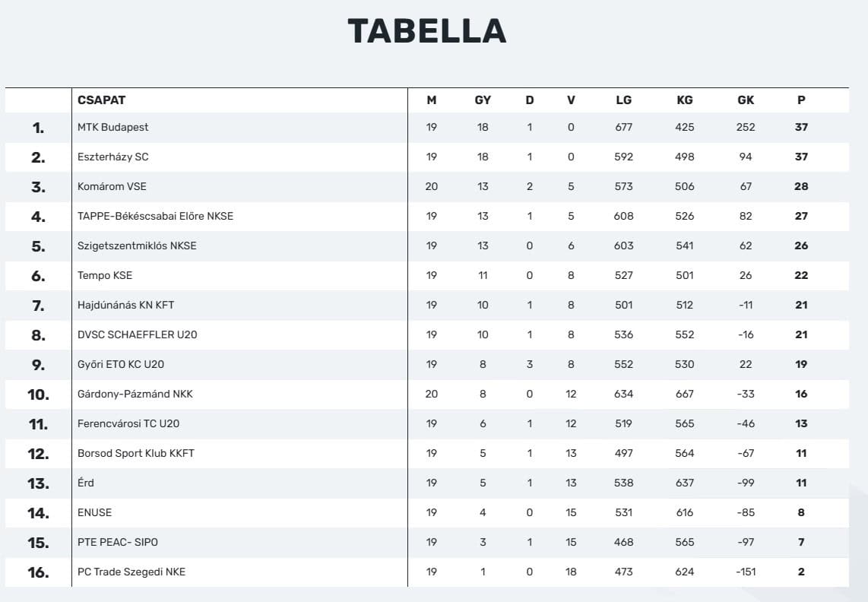This screenshot has height=602, width=868.
Task: Click the TABELLA page heading
Action: click(x=426, y=31)
